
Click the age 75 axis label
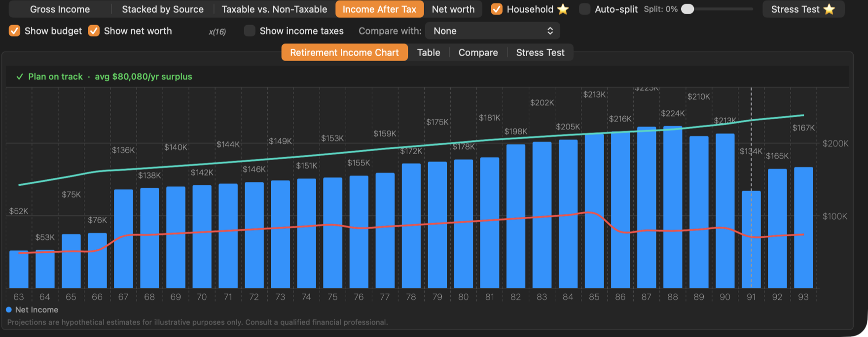(332, 297)
